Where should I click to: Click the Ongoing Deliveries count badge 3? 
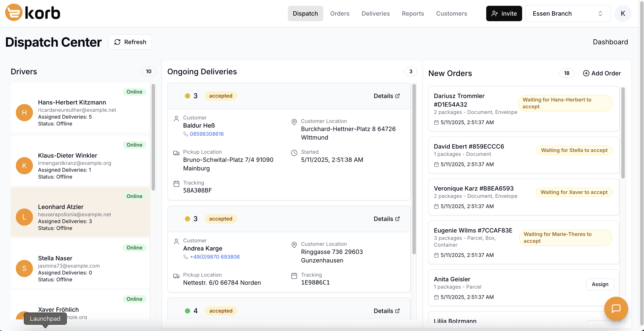(x=411, y=72)
